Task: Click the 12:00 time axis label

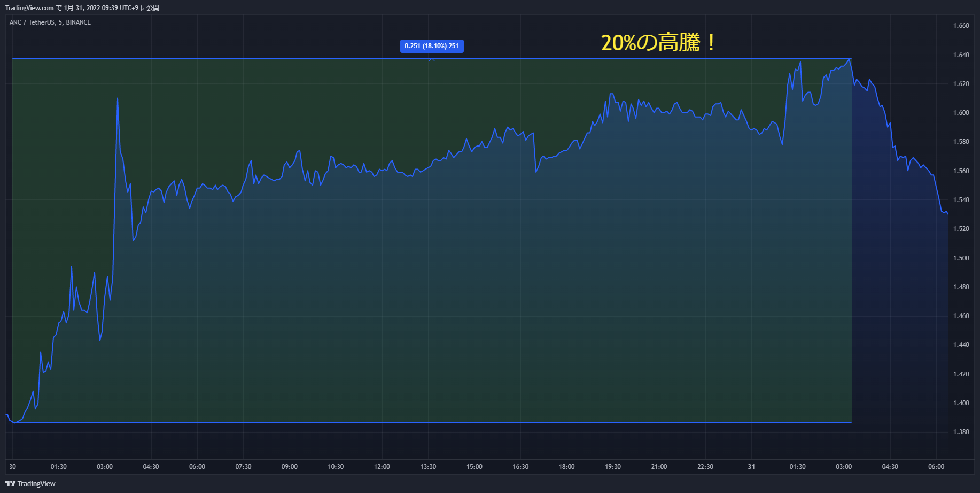Action: click(382, 467)
